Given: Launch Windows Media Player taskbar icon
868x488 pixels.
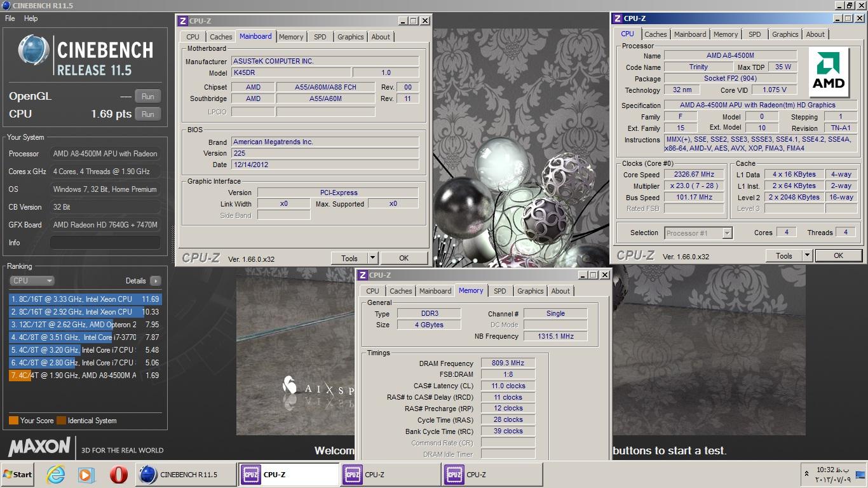Looking at the screenshot, I should click(86, 475).
